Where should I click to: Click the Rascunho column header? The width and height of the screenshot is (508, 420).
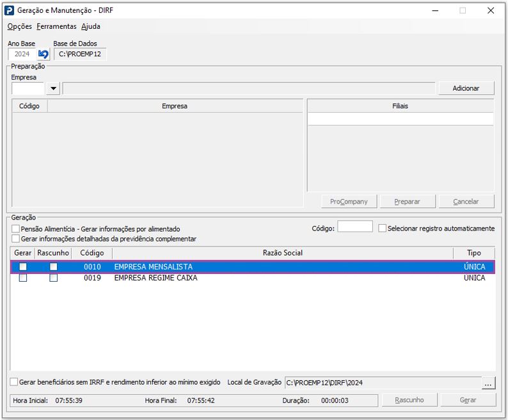point(53,253)
